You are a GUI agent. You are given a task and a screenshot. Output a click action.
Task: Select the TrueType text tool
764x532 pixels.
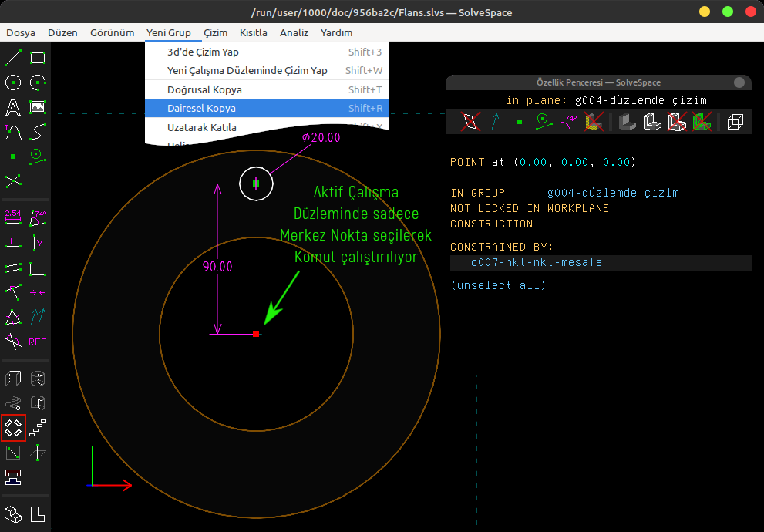click(13, 107)
